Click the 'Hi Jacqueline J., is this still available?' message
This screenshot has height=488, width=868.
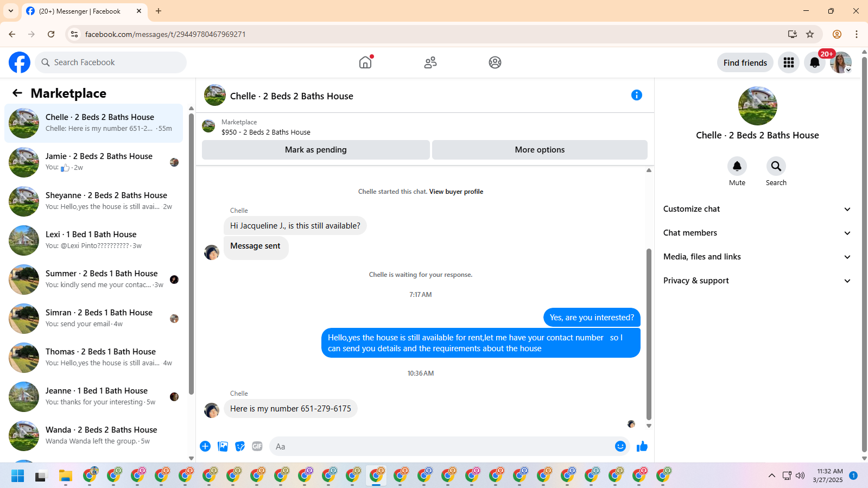(295, 226)
